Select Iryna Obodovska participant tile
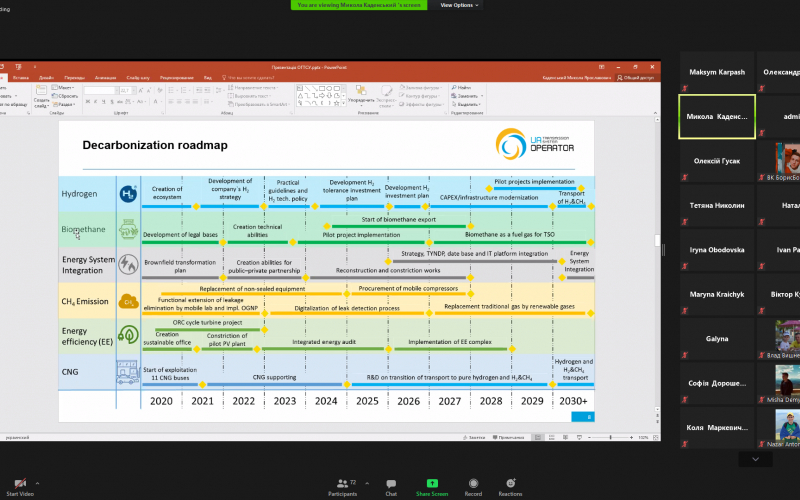The width and height of the screenshot is (800, 500). point(716,249)
